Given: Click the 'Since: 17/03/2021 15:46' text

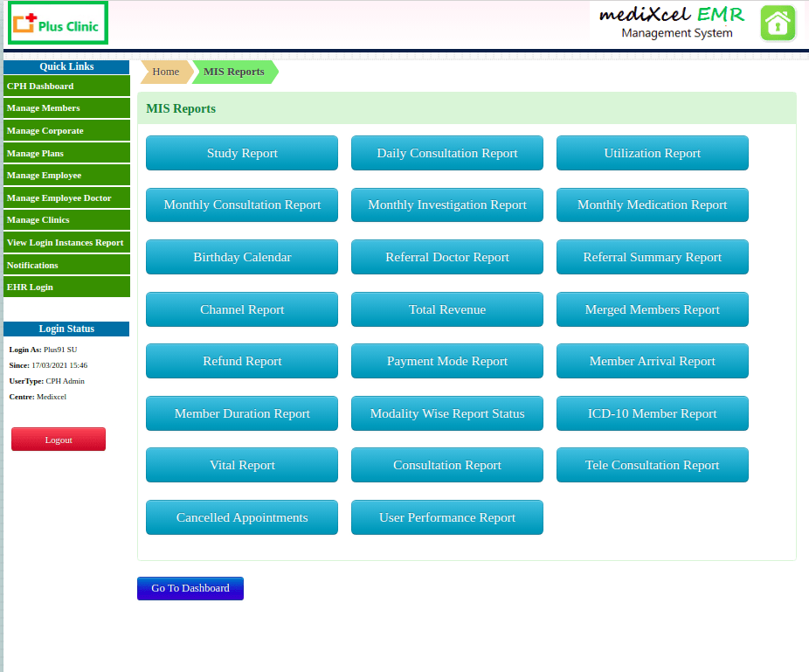Looking at the screenshot, I should [48, 365].
